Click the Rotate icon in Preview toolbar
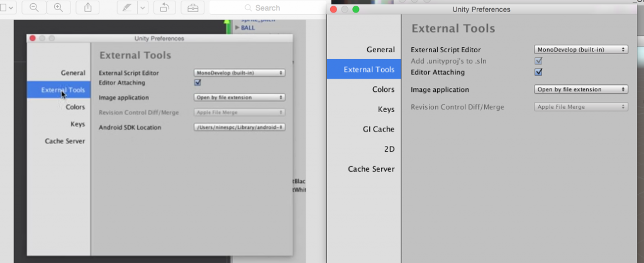 coord(165,8)
